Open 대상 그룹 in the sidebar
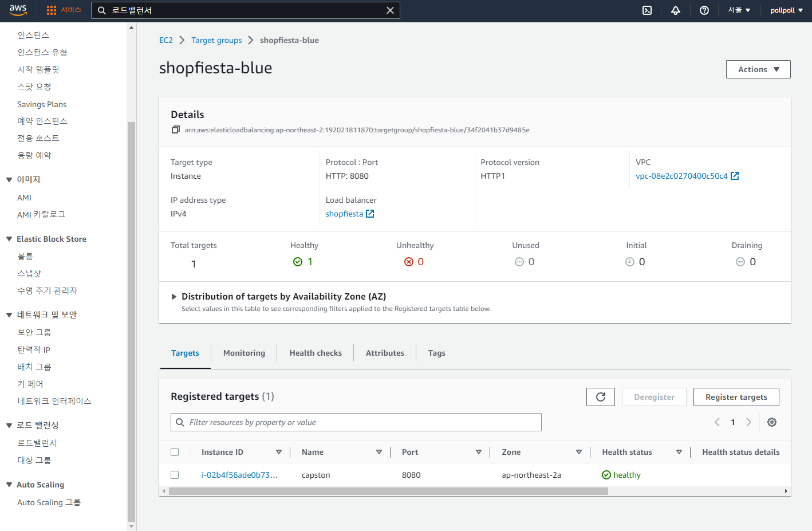Screen dimensions: 812x531 (x=34, y=460)
